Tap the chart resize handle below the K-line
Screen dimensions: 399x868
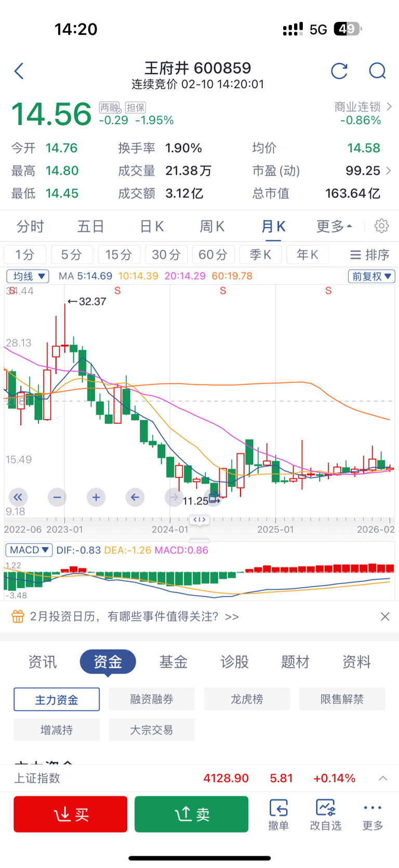pyautogui.click(x=199, y=519)
